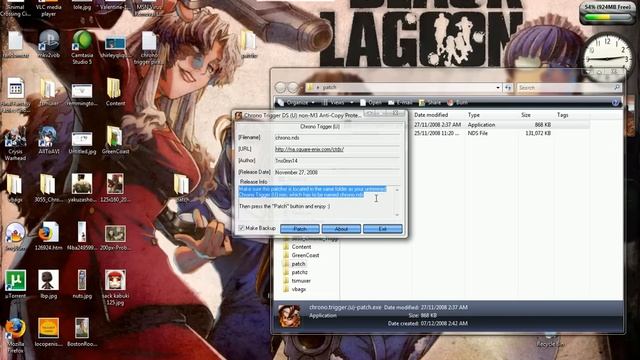Screen dimensions: 640x360
Task: Click the E-mail toolbar button in Explorer
Action: [400, 102]
